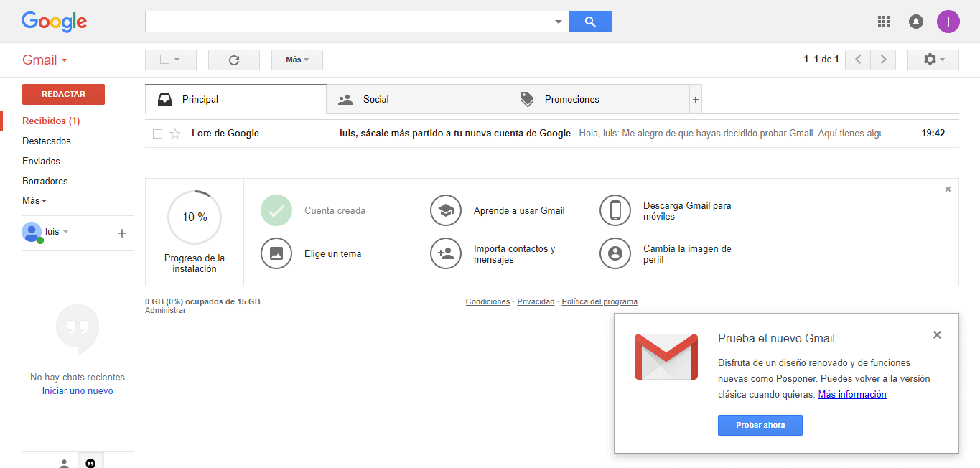Star the Lore de Google email

click(x=175, y=134)
